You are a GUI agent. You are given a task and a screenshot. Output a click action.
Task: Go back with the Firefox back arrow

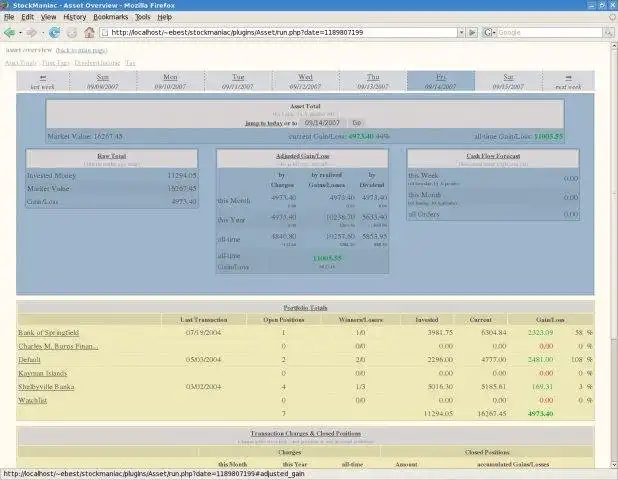(9, 33)
